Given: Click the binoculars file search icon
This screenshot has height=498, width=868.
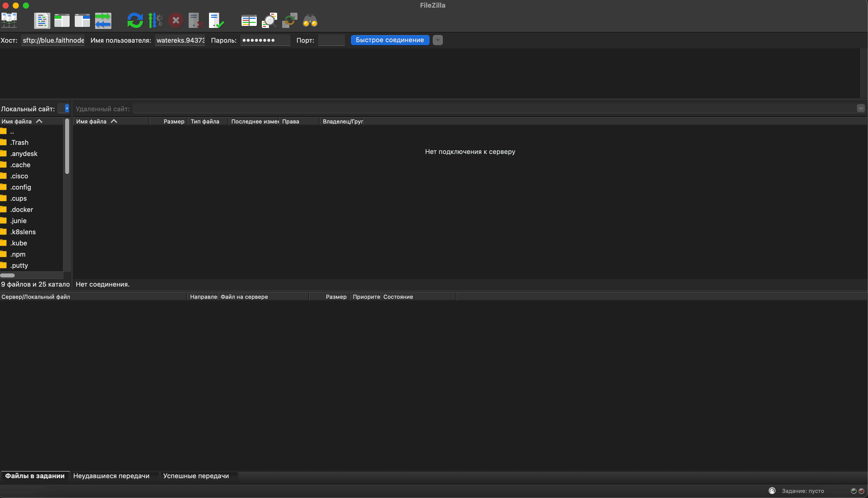Looking at the screenshot, I should [310, 21].
